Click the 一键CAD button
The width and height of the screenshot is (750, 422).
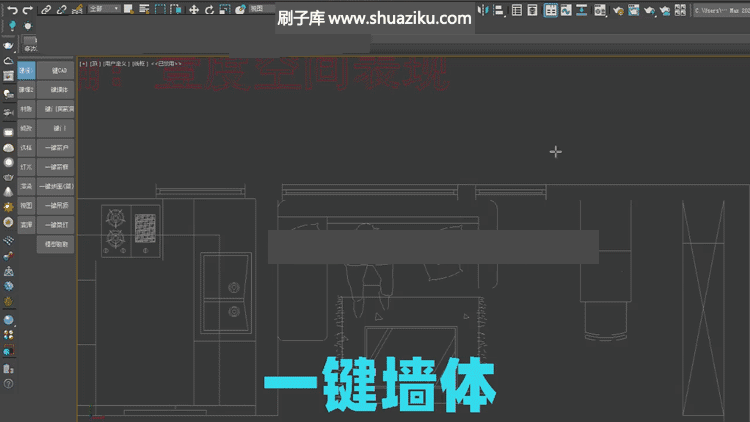tap(57, 71)
